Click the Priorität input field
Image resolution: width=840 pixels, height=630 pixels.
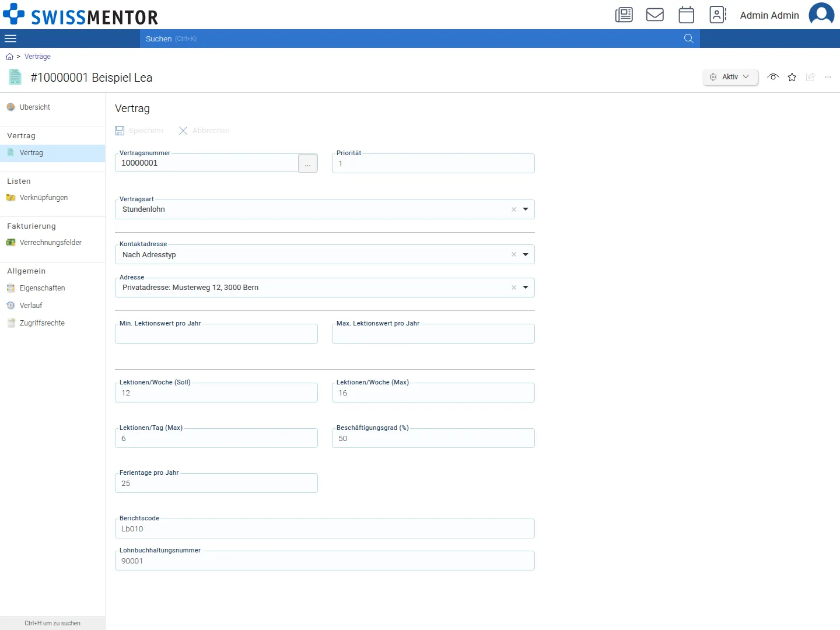tap(433, 163)
